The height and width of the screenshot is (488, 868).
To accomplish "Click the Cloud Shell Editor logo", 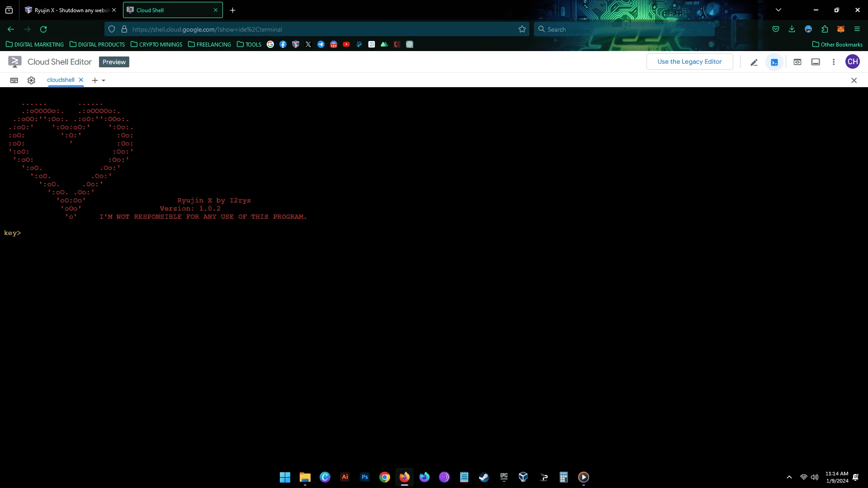I will coord(15,62).
